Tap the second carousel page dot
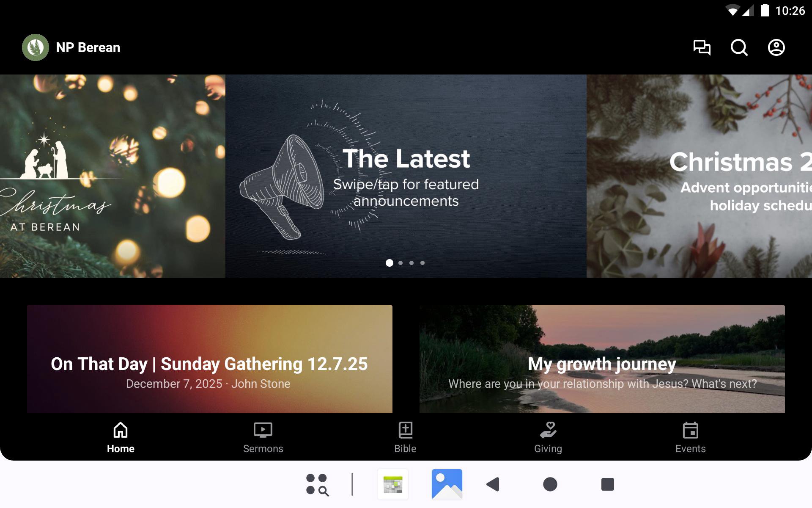 coord(401,263)
